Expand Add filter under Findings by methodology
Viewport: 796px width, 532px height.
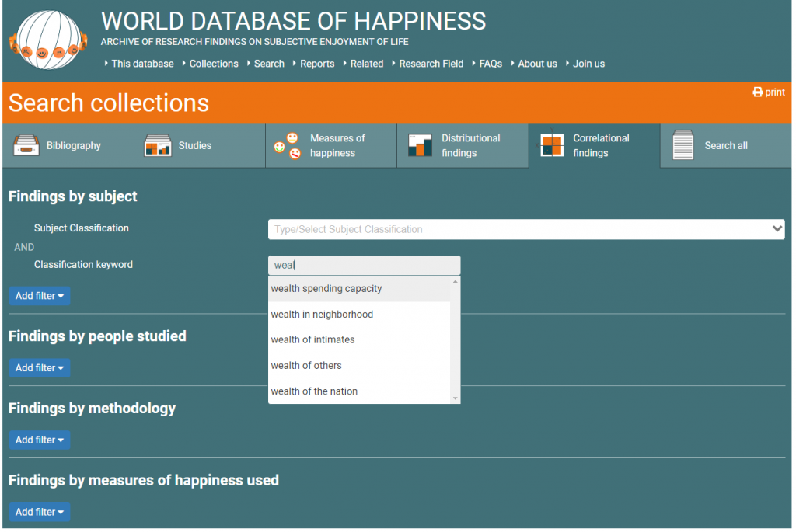click(x=40, y=440)
